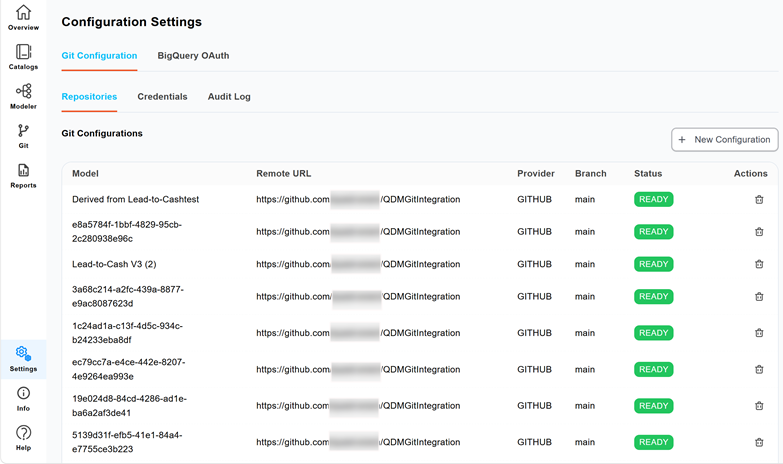
Task: Switch to the BigQuery OAuth tab
Action: (x=193, y=56)
